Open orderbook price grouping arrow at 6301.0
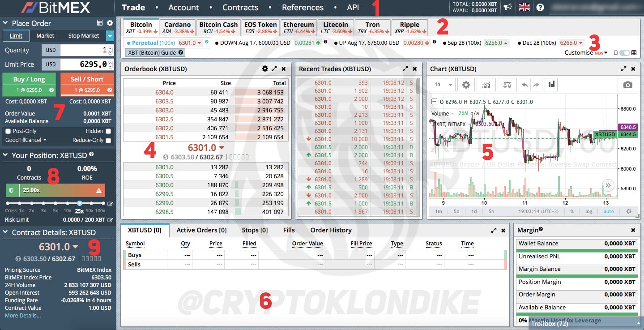This screenshot has height=330, width=644. point(222,148)
